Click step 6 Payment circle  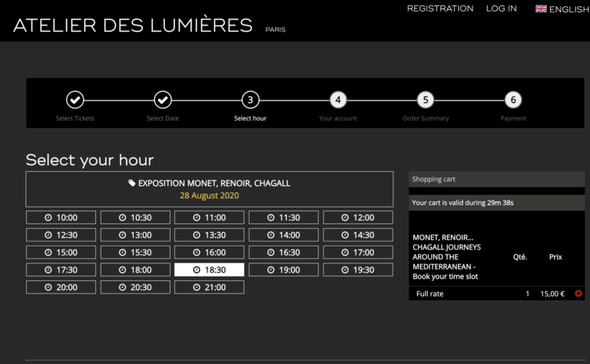pyautogui.click(x=513, y=100)
